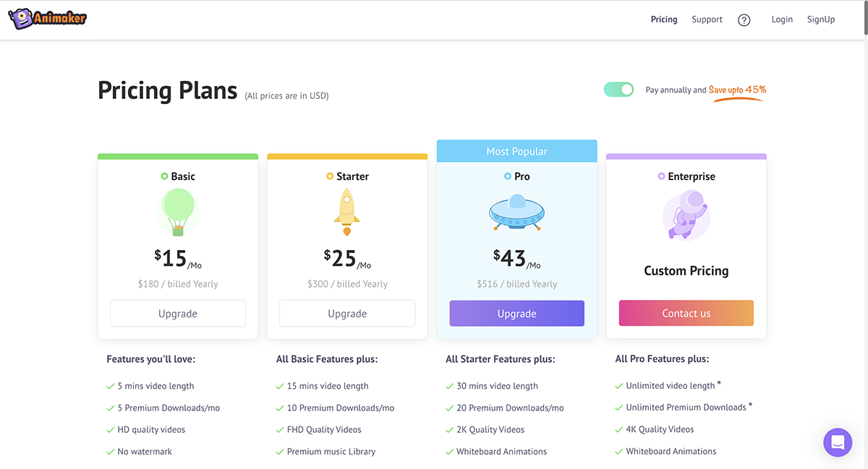Go to the Pricing nav item

click(x=664, y=20)
